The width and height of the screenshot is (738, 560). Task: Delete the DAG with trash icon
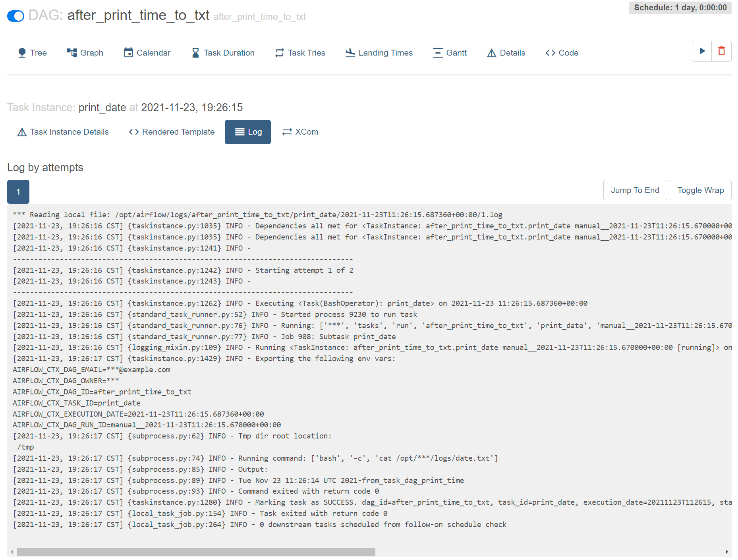click(721, 51)
